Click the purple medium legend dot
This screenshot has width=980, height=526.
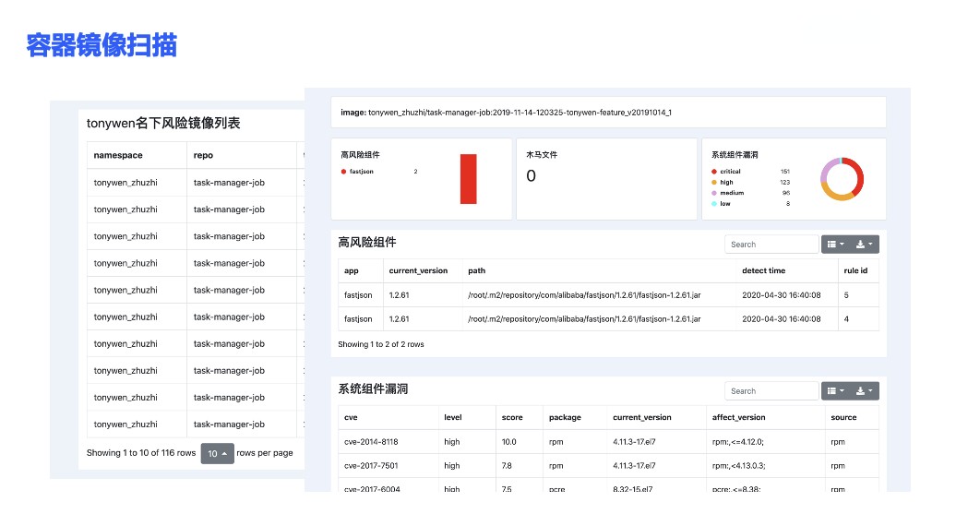click(x=714, y=193)
